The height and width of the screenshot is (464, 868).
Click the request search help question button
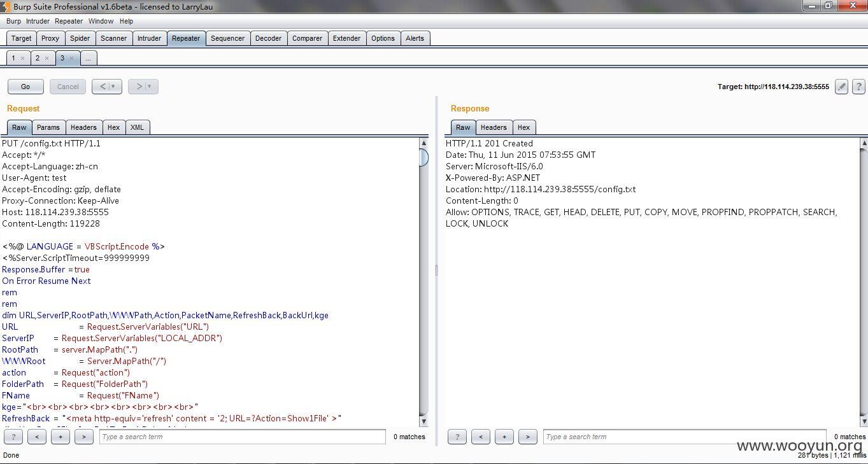[13, 437]
